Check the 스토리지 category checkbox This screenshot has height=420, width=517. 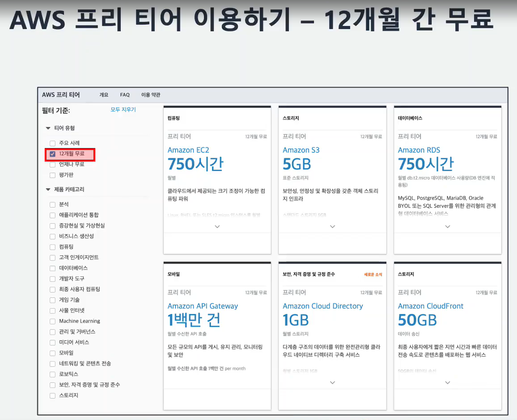[52, 395]
